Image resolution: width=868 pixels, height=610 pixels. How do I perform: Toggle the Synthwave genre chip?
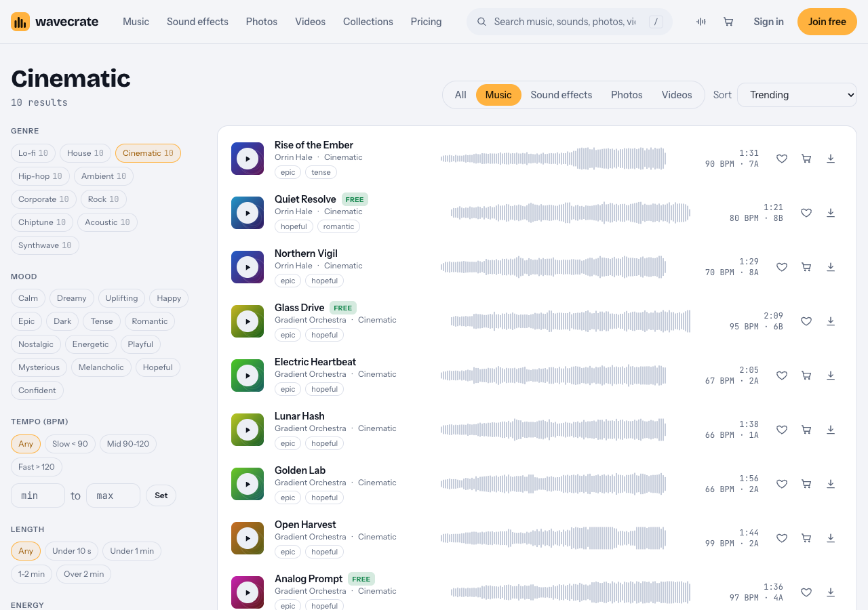[45, 245]
